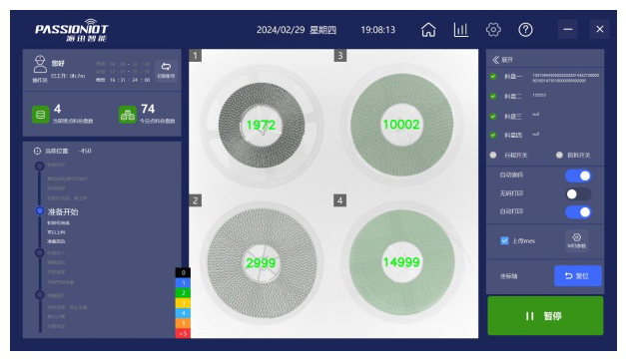
Task: Click the 料盘一 barcode value text
Action: click(x=565, y=78)
